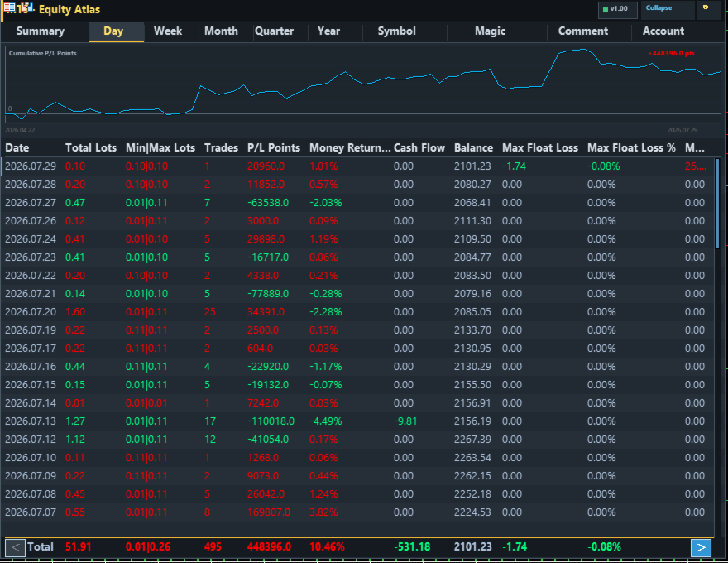
Task: Select the 2026.07.12 date row
Action: click(357, 440)
